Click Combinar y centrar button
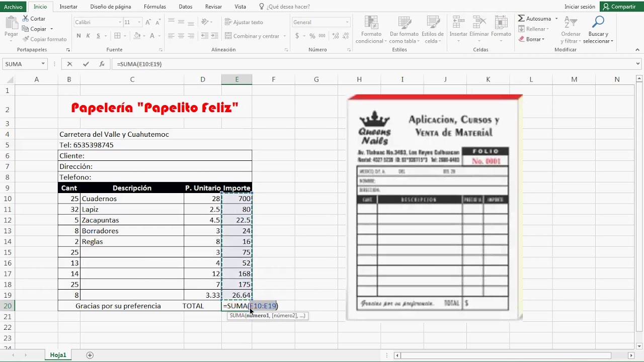The width and height of the screenshot is (644, 362). (x=252, y=36)
